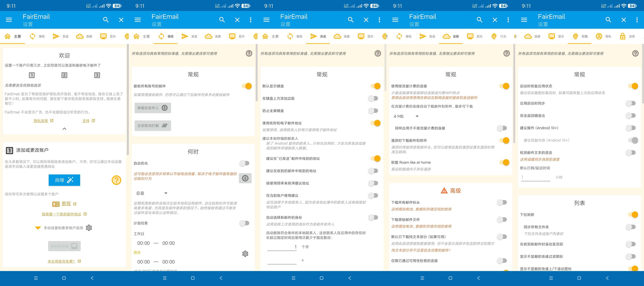Enable 防止全屏键盘 switch
This screenshot has width=644, height=286.
(x=373, y=111)
